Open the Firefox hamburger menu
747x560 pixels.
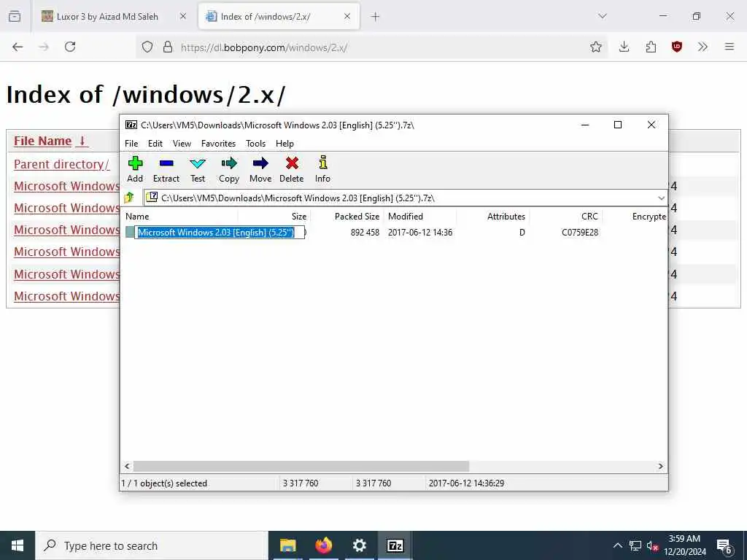tap(729, 47)
